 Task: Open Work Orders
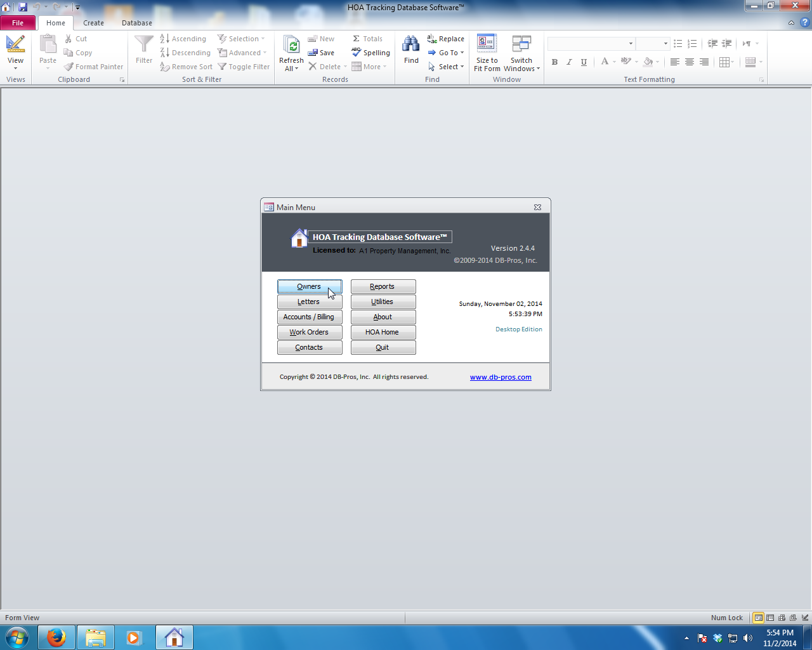310,332
